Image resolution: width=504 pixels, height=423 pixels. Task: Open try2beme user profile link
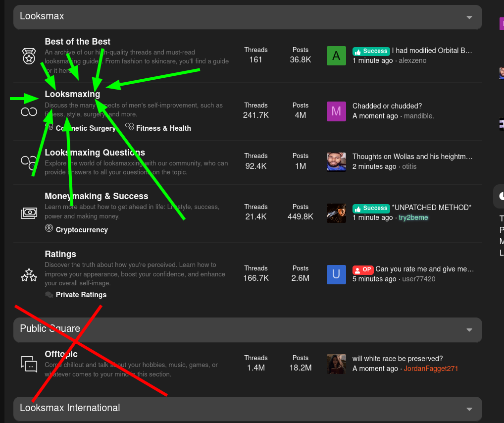coord(413,217)
